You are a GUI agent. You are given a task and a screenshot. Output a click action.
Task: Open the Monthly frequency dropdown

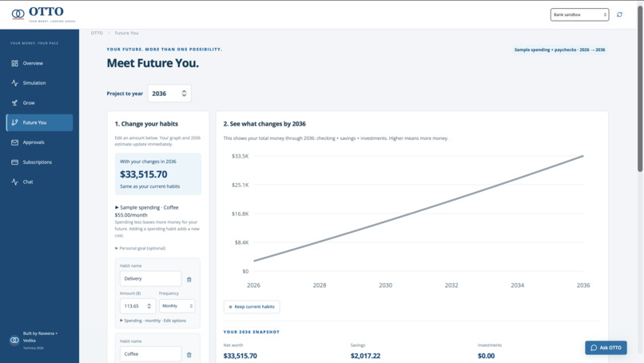pyautogui.click(x=177, y=306)
